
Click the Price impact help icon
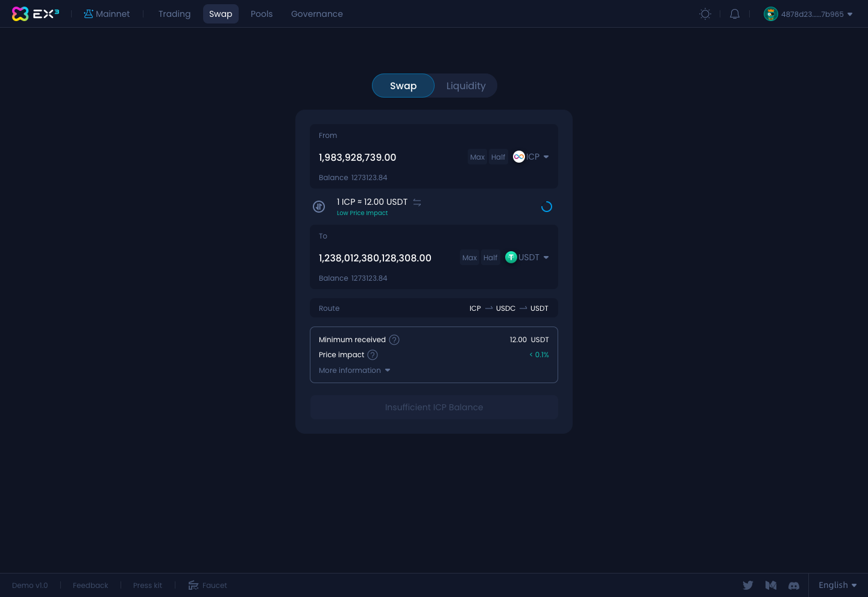click(x=373, y=355)
